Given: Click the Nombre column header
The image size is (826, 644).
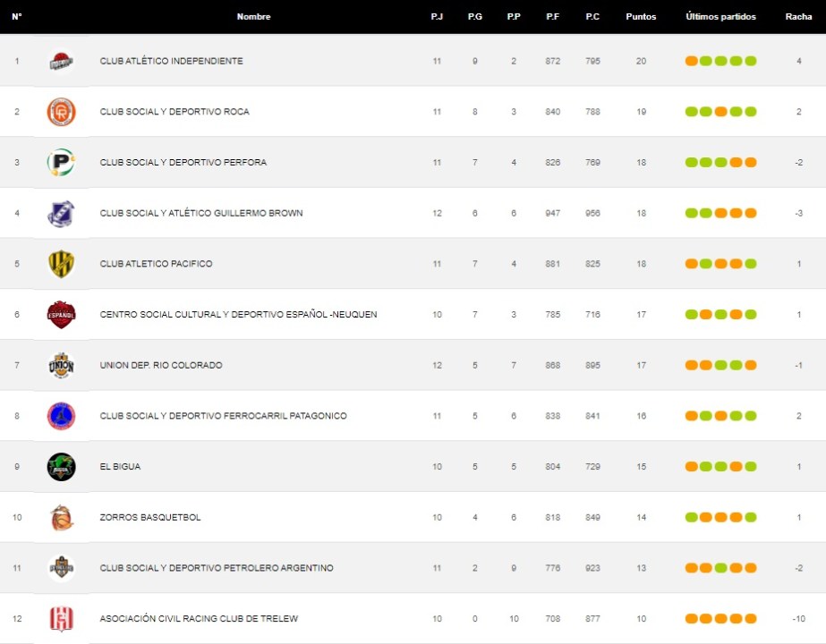Looking at the screenshot, I should [253, 17].
